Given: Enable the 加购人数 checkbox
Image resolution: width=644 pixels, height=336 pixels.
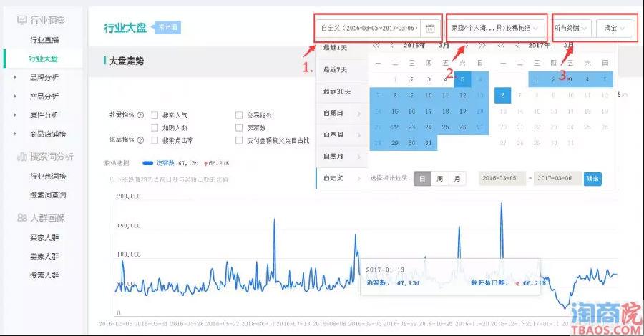Looking at the screenshot, I should click(x=155, y=127).
